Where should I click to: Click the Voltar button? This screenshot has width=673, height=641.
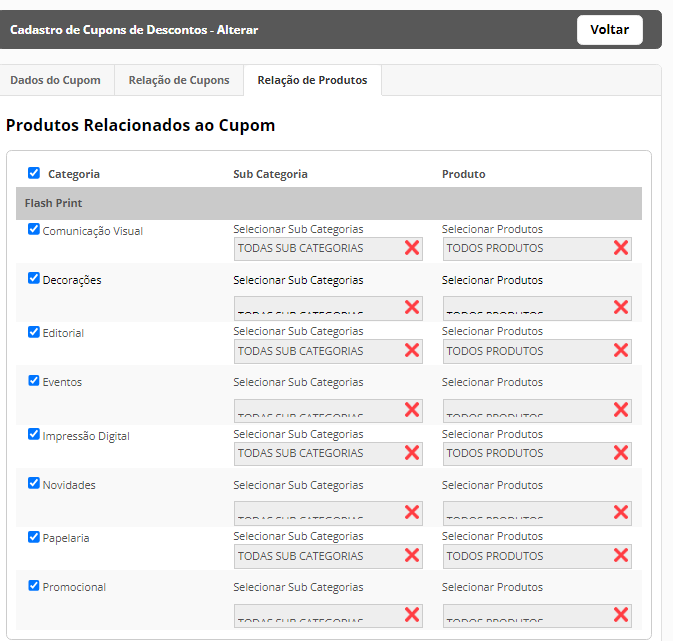[x=609, y=30]
